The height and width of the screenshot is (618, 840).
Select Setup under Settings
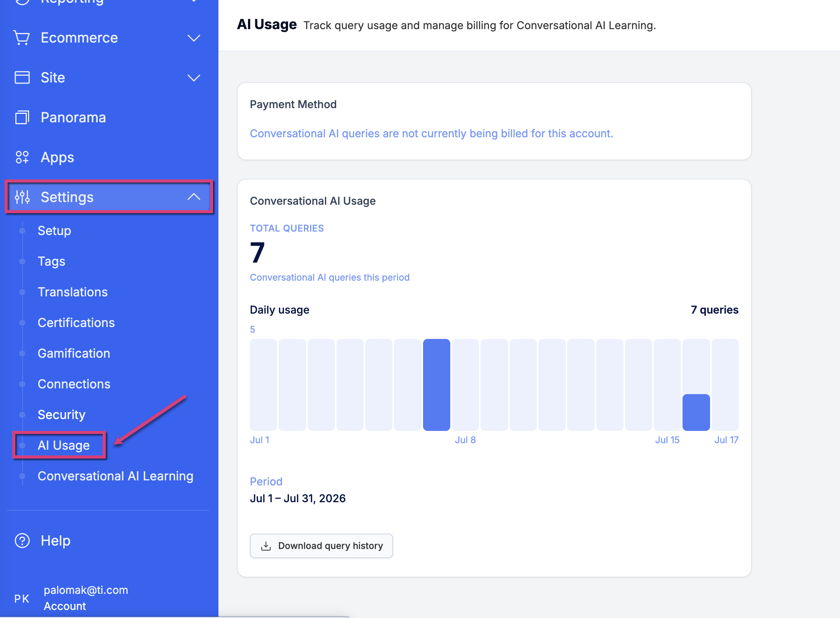point(54,231)
